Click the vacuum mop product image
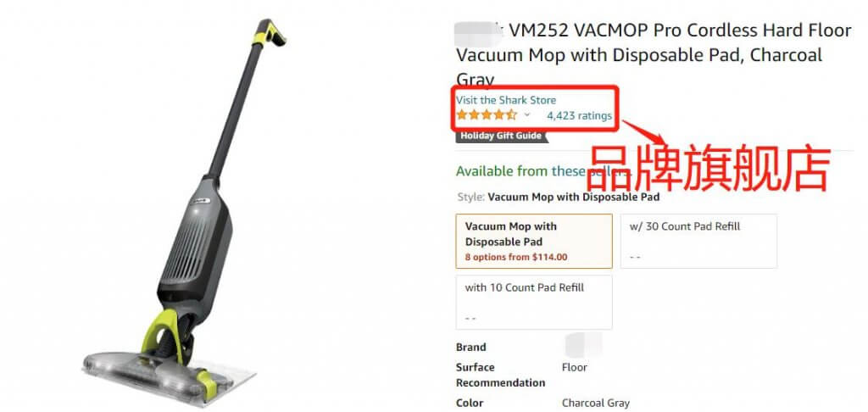Viewport: 868px width, 412px height. [184, 213]
